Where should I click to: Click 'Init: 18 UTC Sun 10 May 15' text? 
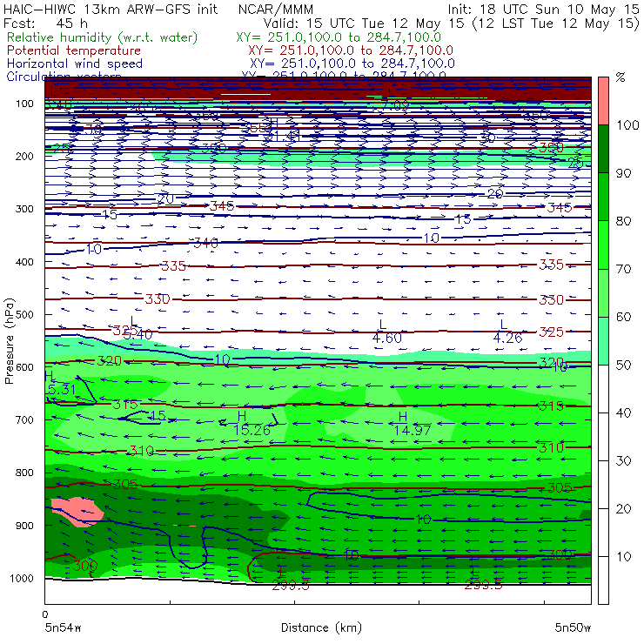(x=543, y=10)
